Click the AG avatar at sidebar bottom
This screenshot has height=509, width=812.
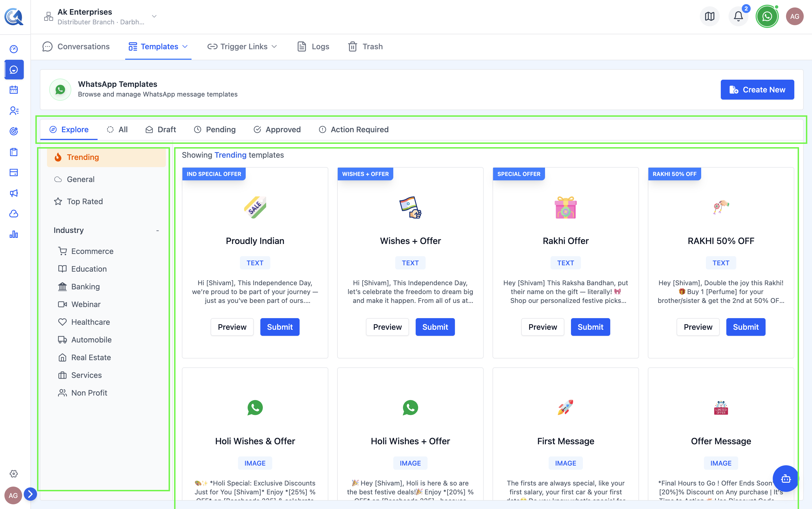point(13,495)
